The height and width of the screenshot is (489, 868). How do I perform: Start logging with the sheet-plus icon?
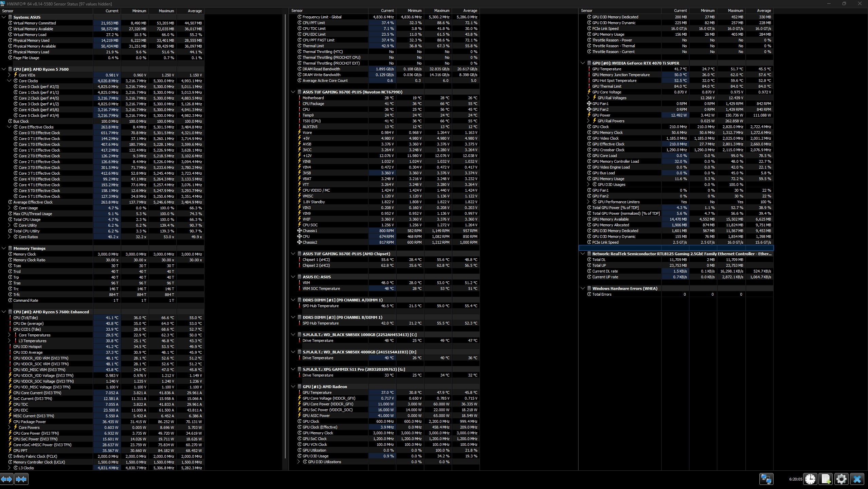point(826,479)
